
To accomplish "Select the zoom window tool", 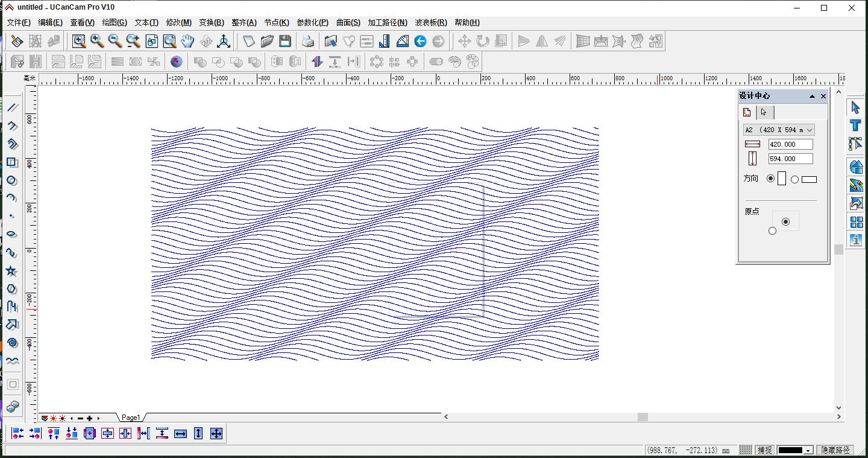I will pyautogui.click(x=79, y=41).
